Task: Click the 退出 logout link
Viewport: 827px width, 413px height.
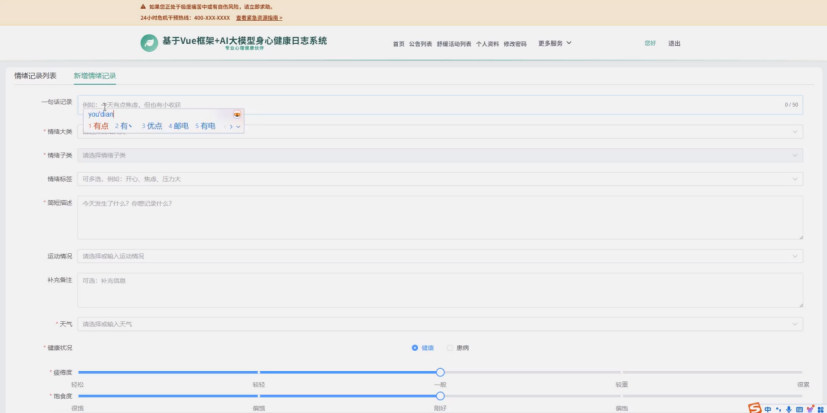Action: 675,43
